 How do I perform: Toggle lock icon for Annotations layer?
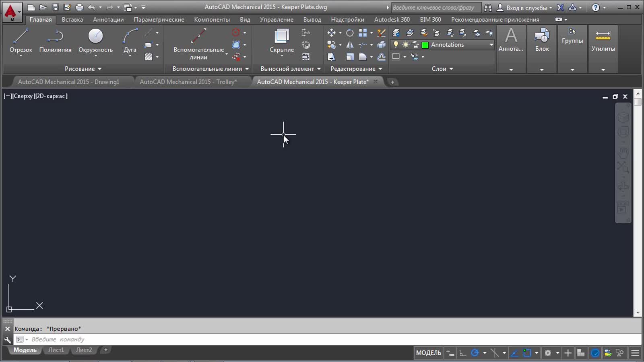click(415, 45)
